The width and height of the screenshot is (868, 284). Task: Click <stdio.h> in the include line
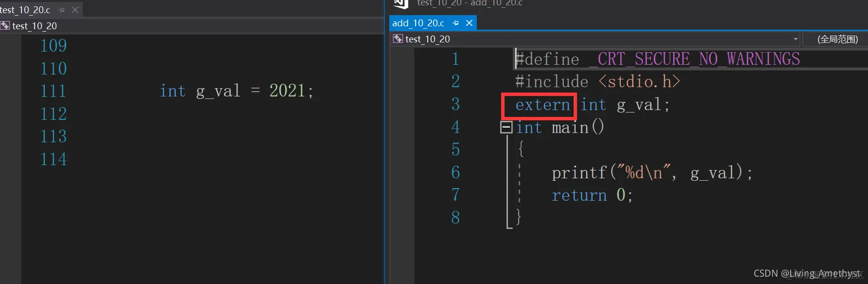point(639,81)
